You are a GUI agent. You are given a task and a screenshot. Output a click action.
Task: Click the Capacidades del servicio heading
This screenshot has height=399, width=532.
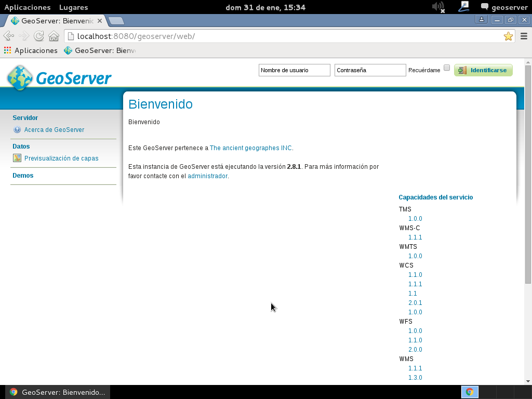point(436,197)
